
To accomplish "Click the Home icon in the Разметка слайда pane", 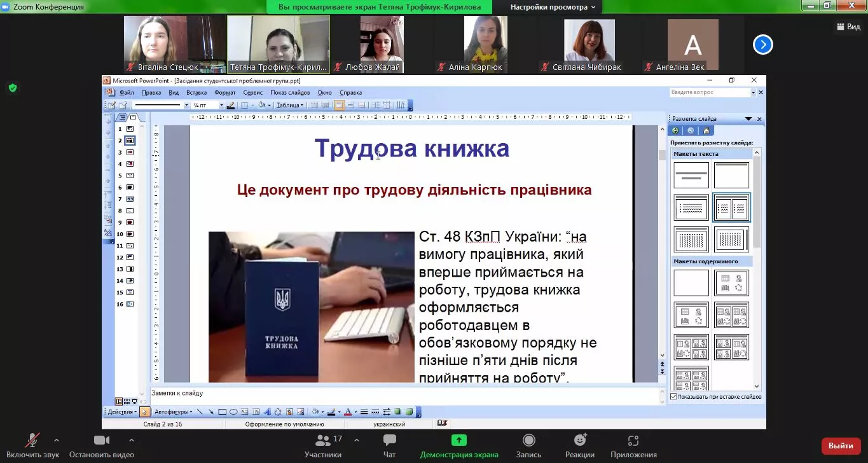I will click(706, 130).
